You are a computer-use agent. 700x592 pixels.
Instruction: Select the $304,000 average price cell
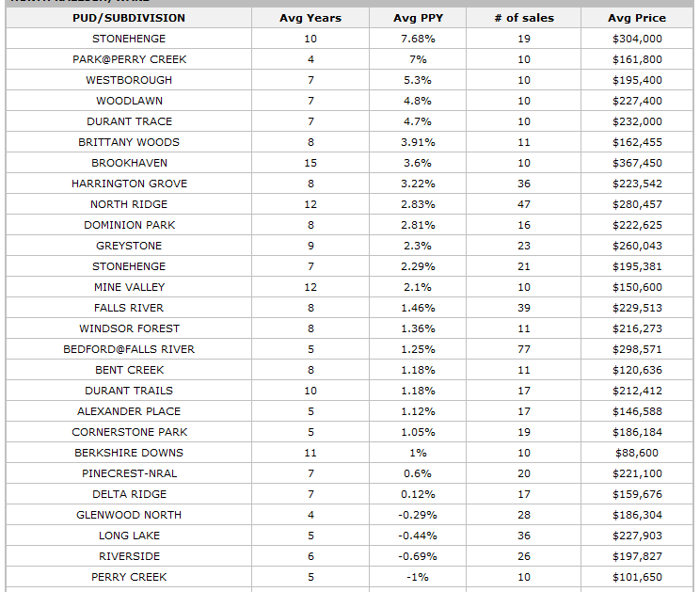[x=637, y=39]
